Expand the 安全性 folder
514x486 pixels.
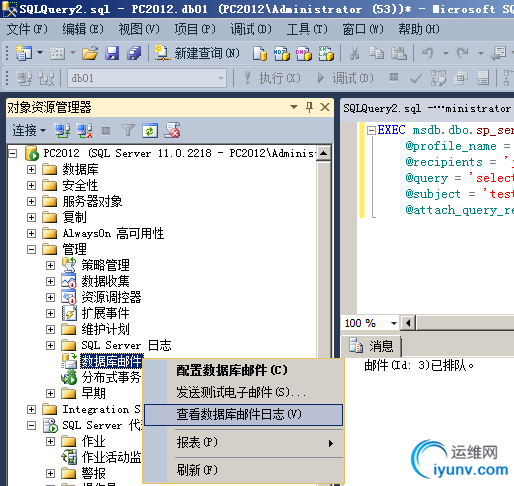(31, 185)
